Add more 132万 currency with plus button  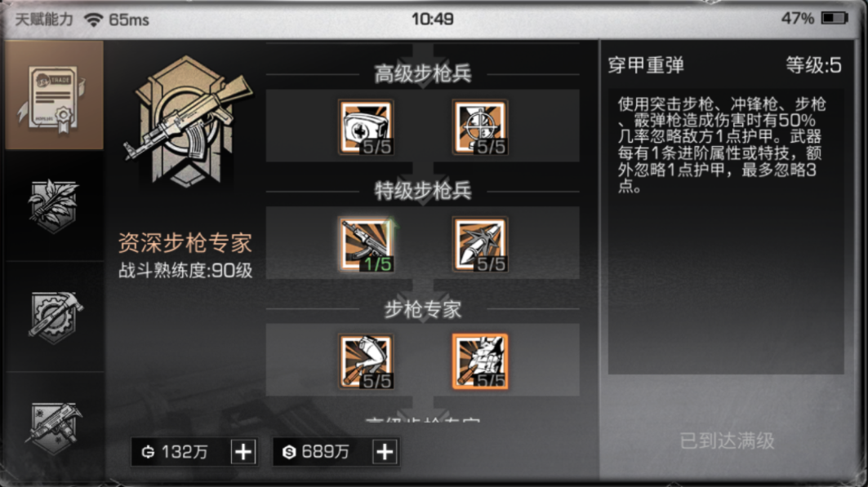tap(243, 452)
